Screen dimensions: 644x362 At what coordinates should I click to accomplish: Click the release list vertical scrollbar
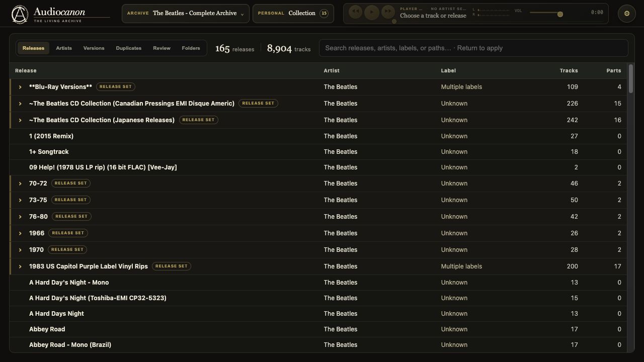[631, 78]
